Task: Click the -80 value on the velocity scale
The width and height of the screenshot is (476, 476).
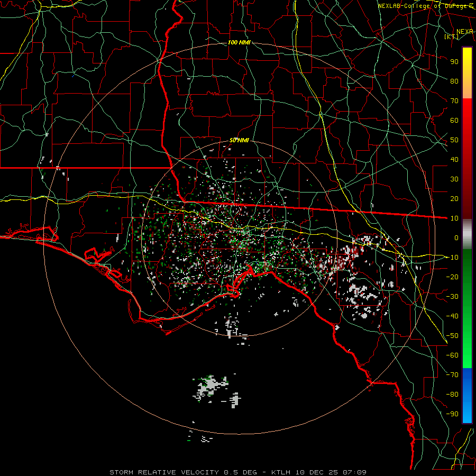Action: click(452, 395)
